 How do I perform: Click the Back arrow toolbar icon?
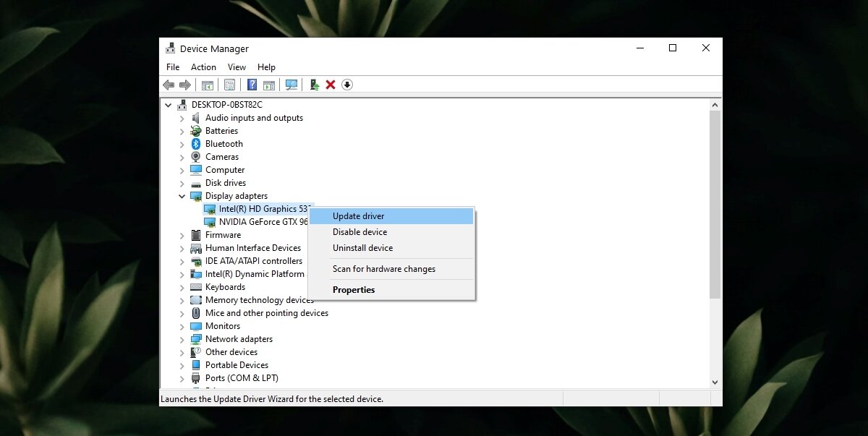(169, 85)
